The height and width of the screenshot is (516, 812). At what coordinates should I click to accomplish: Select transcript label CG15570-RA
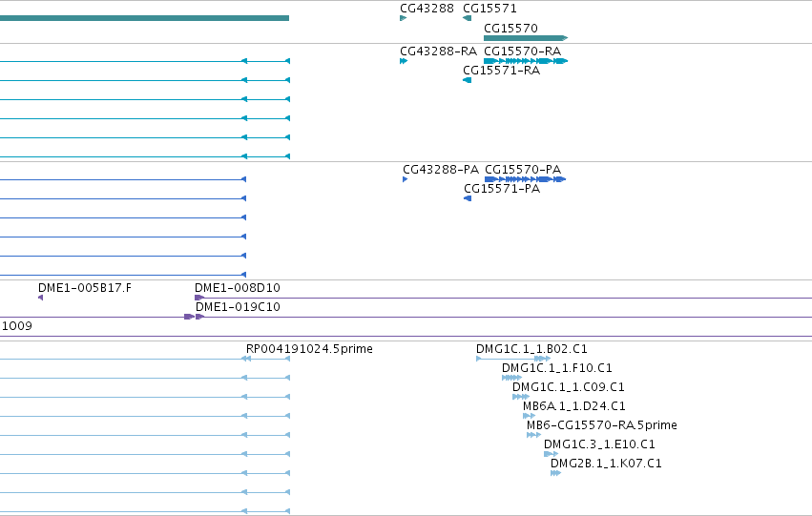522,52
